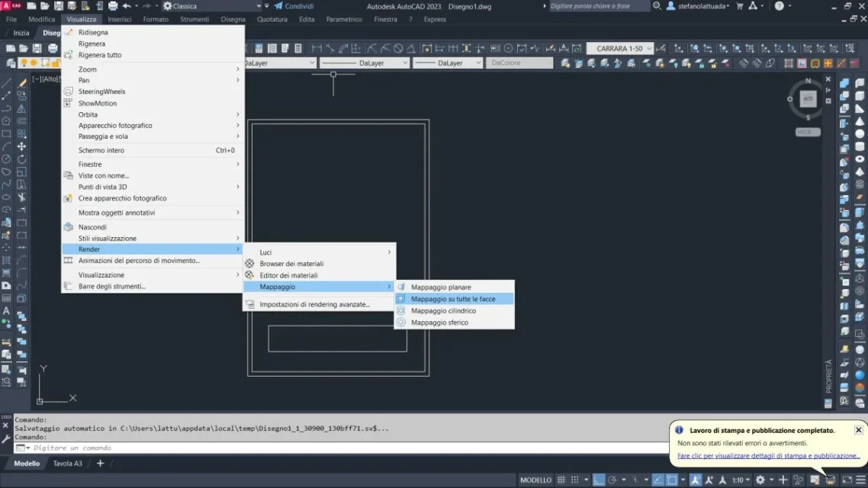This screenshot has width=868, height=488.
Task: Open the DaColore color dropdown
Action: pos(519,63)
